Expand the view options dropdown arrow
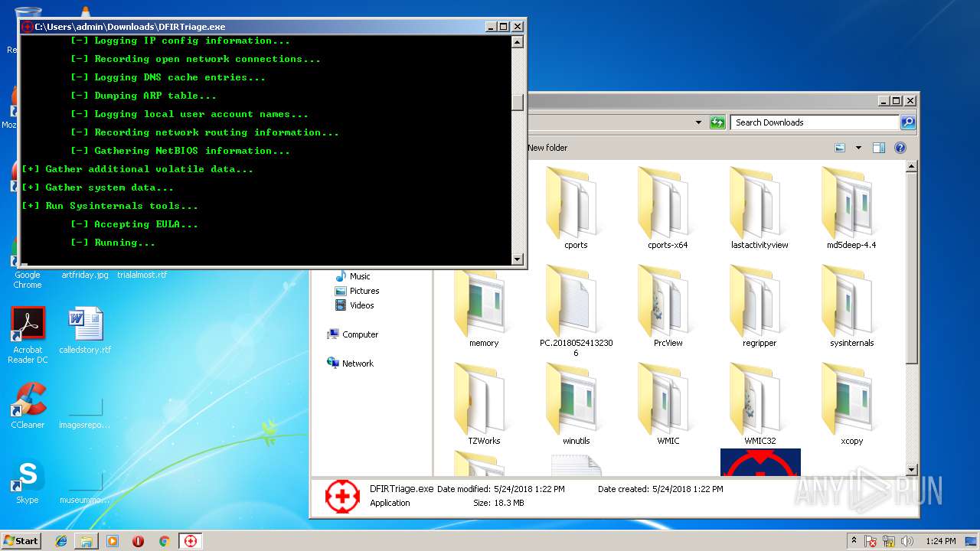 coord(858,148)
